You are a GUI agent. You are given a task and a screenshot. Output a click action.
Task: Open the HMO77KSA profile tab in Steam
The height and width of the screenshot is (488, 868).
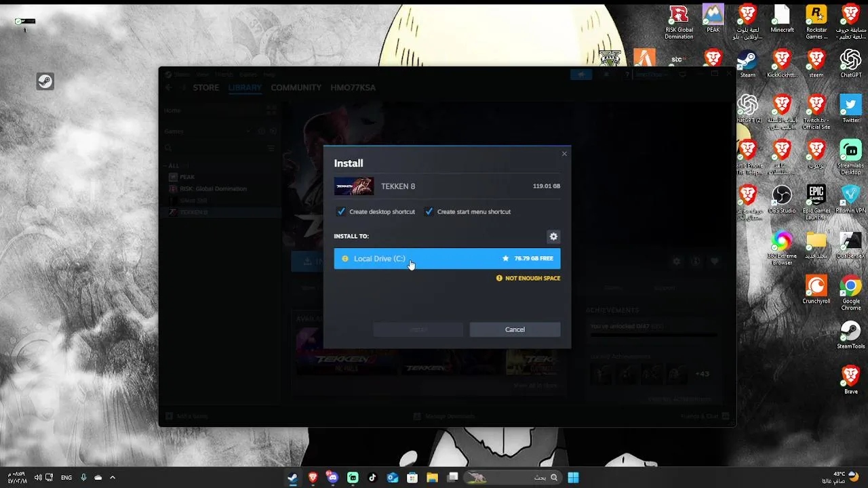353,87
